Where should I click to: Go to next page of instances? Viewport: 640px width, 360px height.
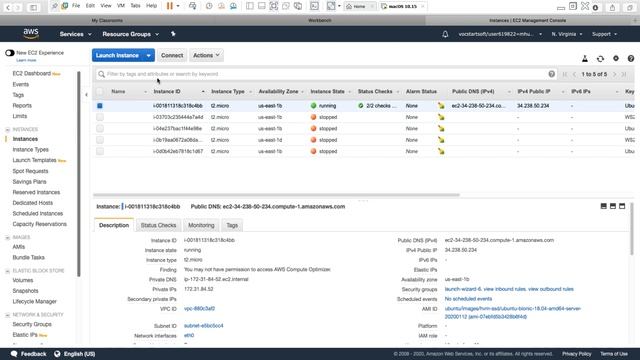point(614,74)
